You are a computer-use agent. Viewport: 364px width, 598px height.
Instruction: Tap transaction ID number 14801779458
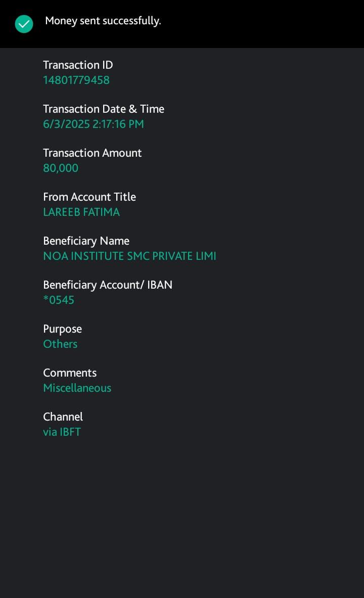76,80
